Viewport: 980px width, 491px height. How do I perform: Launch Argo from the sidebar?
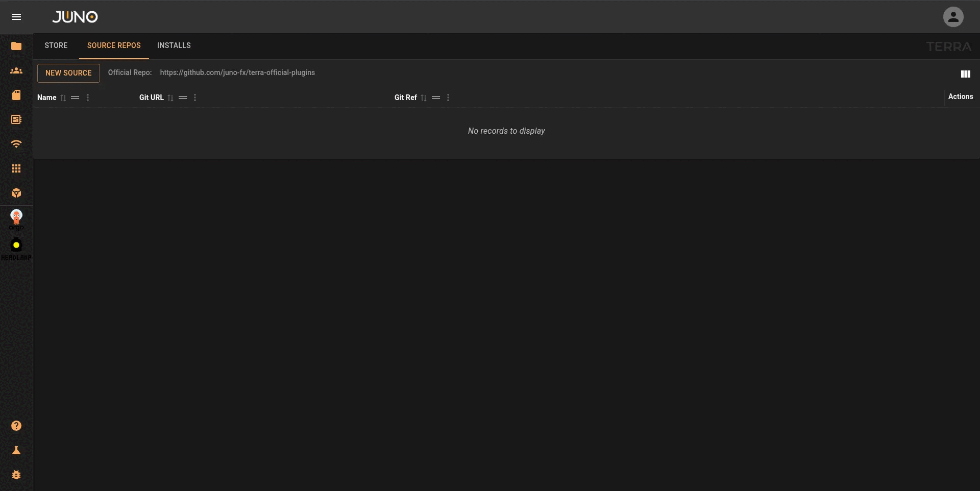[x=16, y=219]
